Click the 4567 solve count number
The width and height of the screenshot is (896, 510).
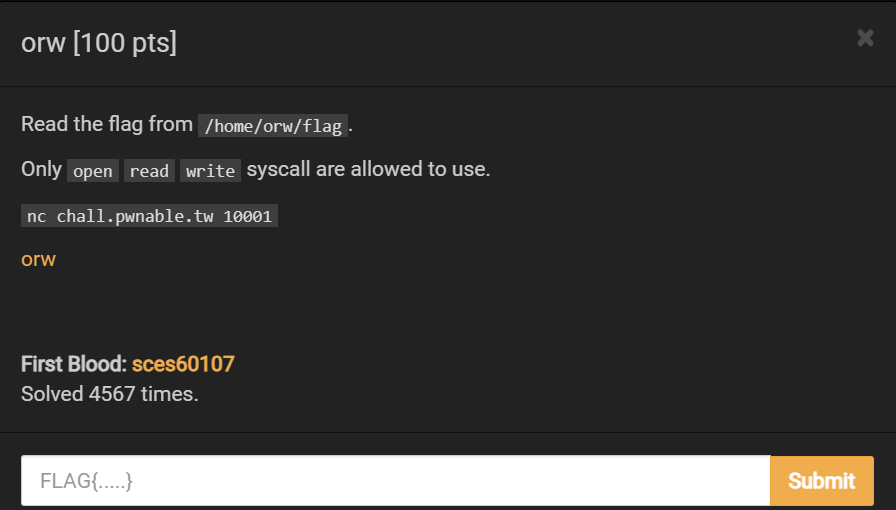[112, 394]
